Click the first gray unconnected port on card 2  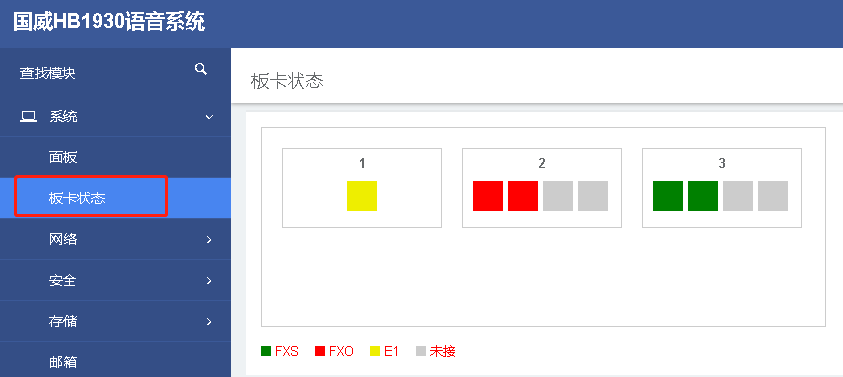click(558, 196)
